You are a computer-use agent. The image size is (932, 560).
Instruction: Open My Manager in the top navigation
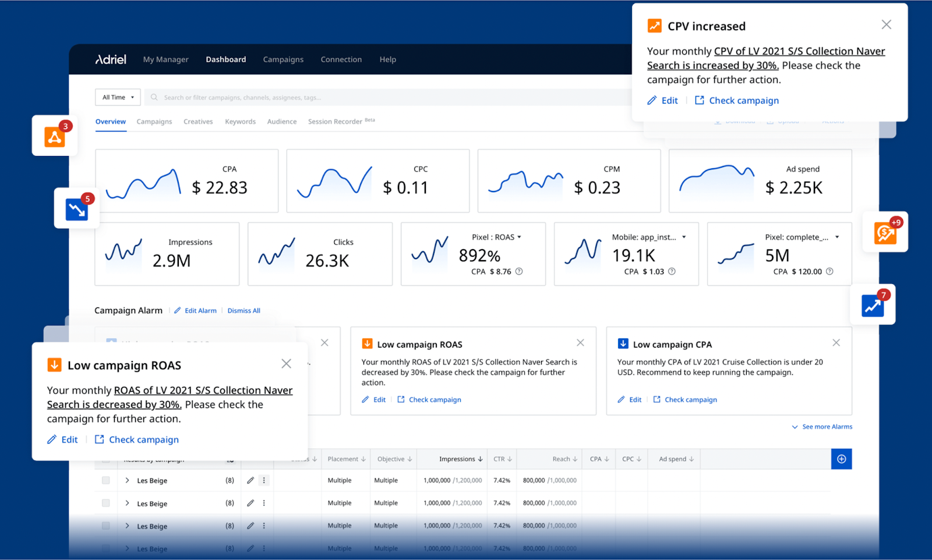click(166, 59)
